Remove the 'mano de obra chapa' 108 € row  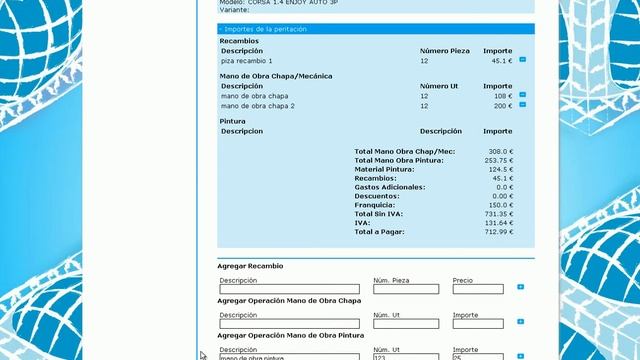[x=522, y=95]
